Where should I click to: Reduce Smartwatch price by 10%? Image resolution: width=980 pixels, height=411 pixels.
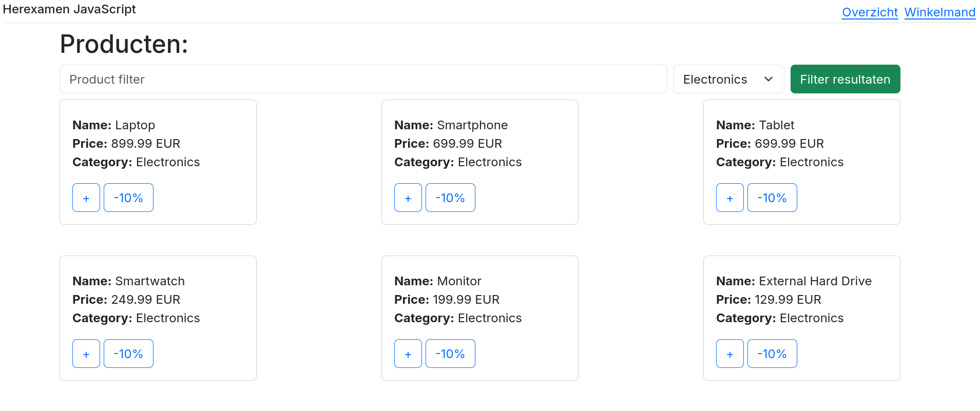tap(128, 354)
